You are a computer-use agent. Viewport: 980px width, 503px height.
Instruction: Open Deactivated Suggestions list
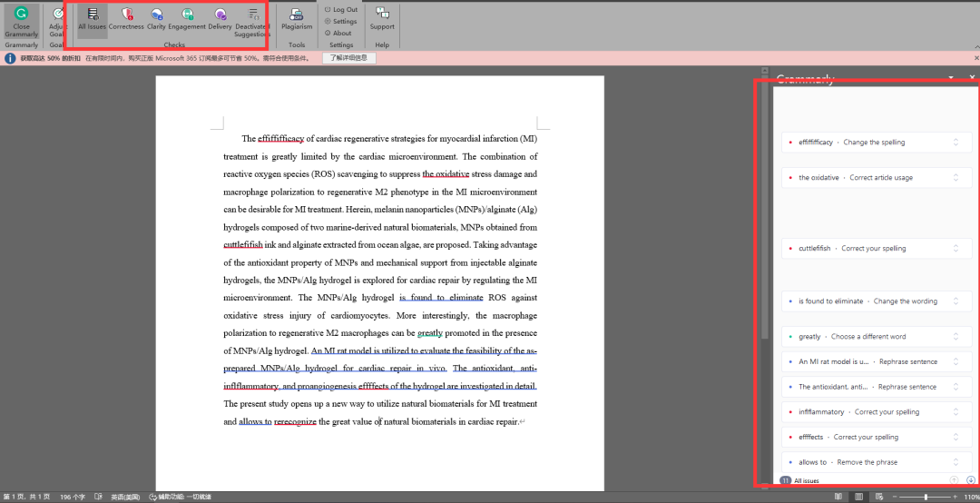coord(252,22)
